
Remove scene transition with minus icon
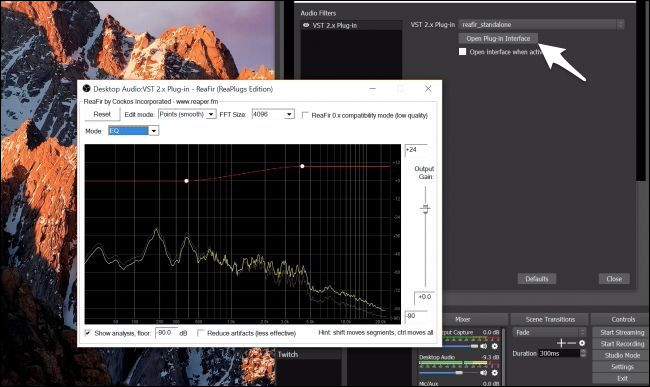pos(572,343)
